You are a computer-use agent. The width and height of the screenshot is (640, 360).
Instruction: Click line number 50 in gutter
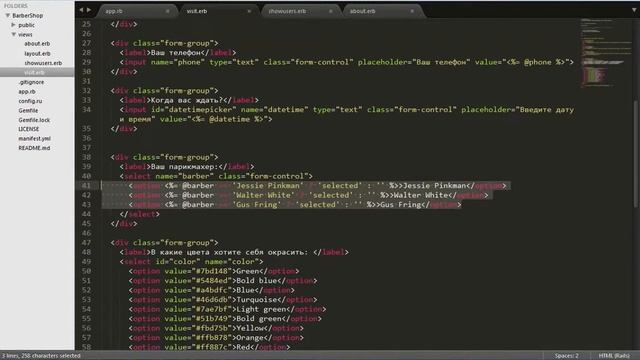[x=87, y=271]
